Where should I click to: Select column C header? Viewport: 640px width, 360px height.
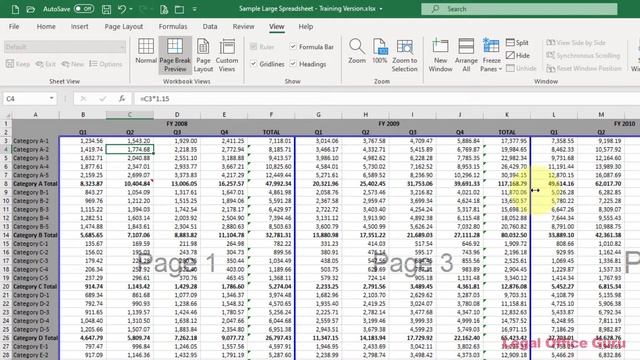130,115
